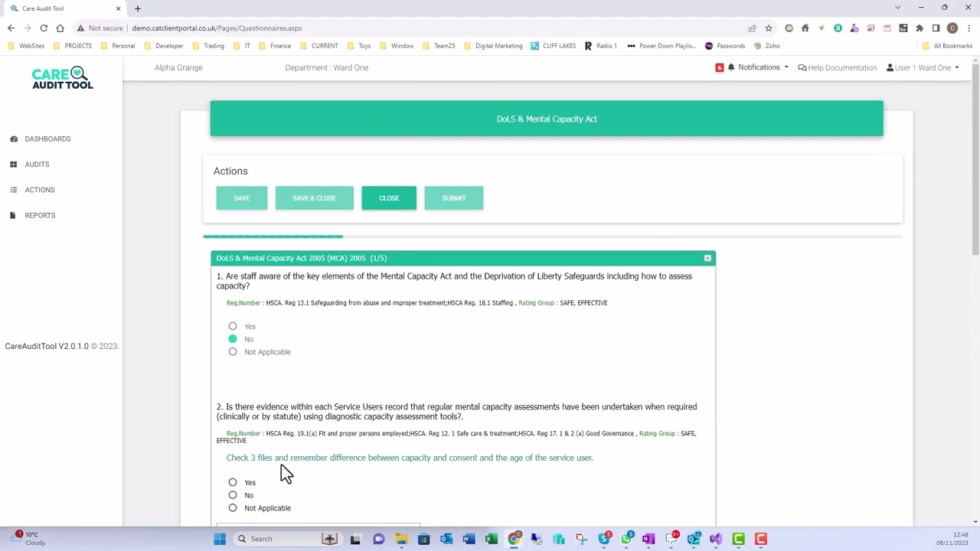Click the Windows taskbar Search box

288,539
